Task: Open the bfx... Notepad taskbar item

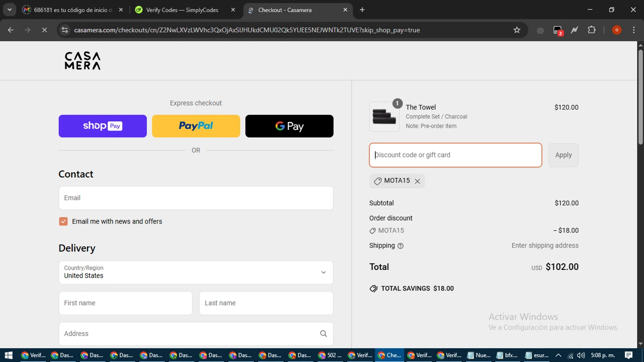Action: pos(507,355)
